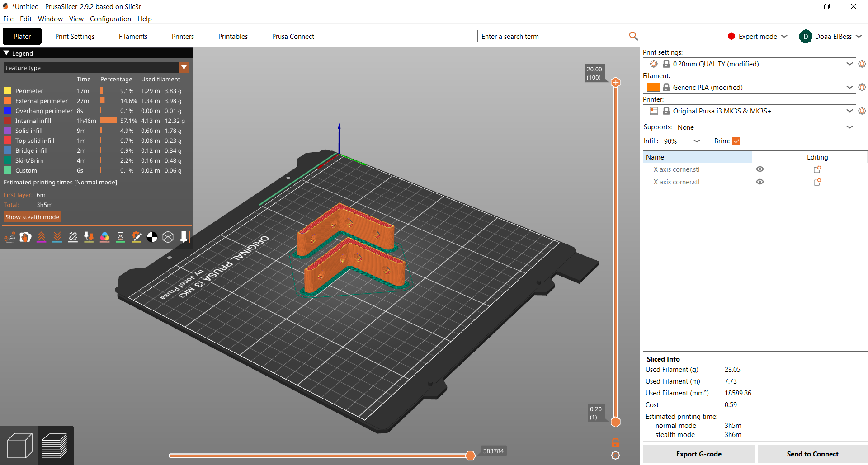
Task: Open filament settings gear icon
Action: click(862, 87)
